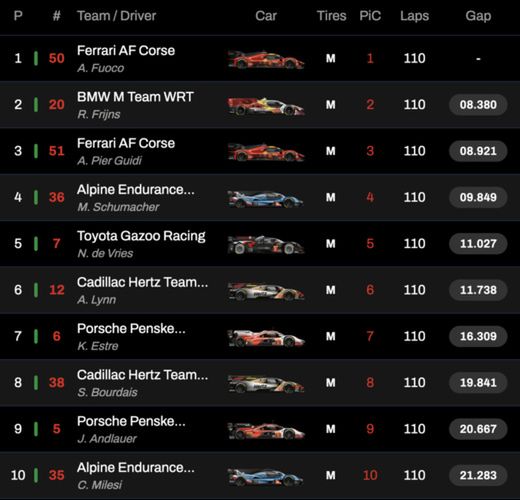
Task: Sort by the Laps column header
Action: point(414,16)
